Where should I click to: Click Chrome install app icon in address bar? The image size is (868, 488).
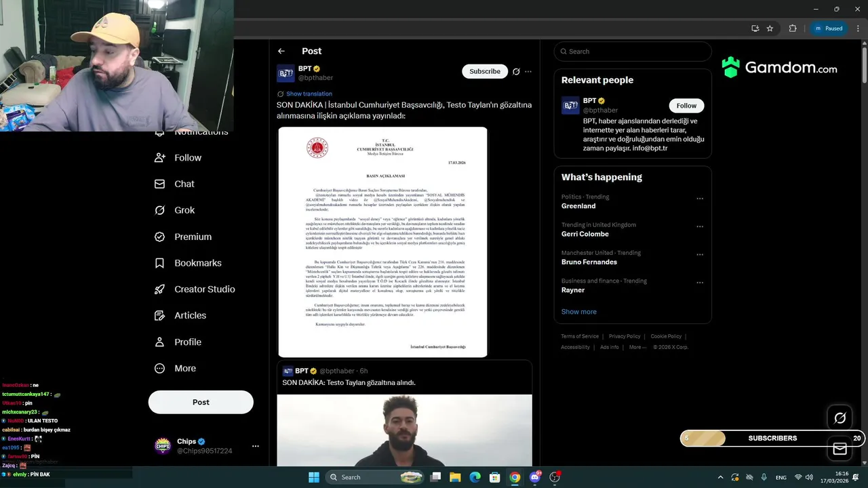[x=755, y=28]
